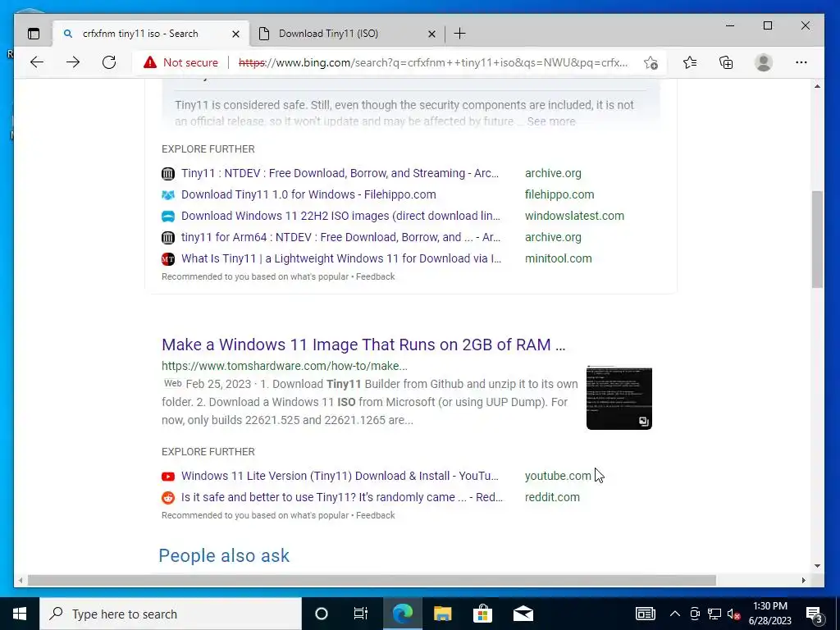Click the scroll up arrow of the page

pos(817,86)
